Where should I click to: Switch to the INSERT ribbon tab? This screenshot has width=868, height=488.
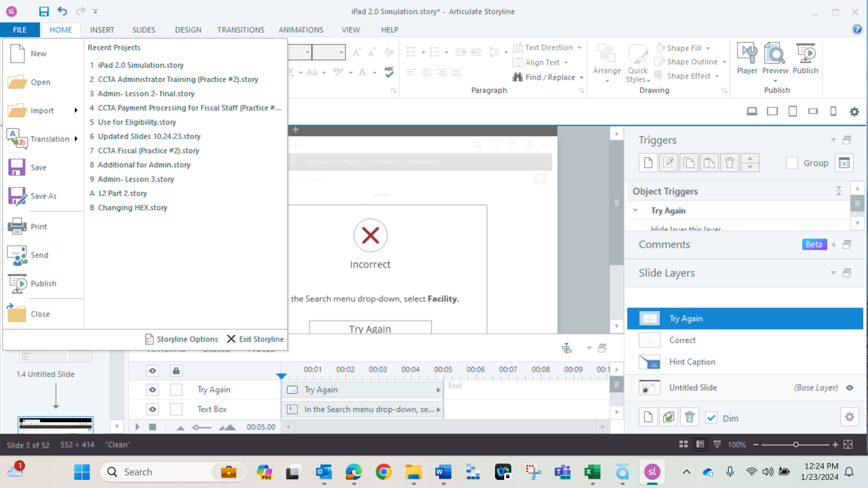(x=102, y=30)
